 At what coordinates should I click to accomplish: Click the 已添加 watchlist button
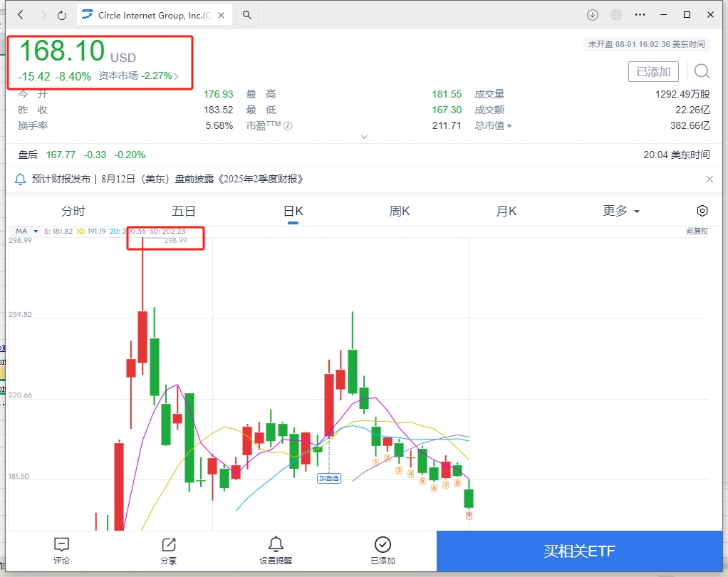pyautogui.click(x=653, y=71)
